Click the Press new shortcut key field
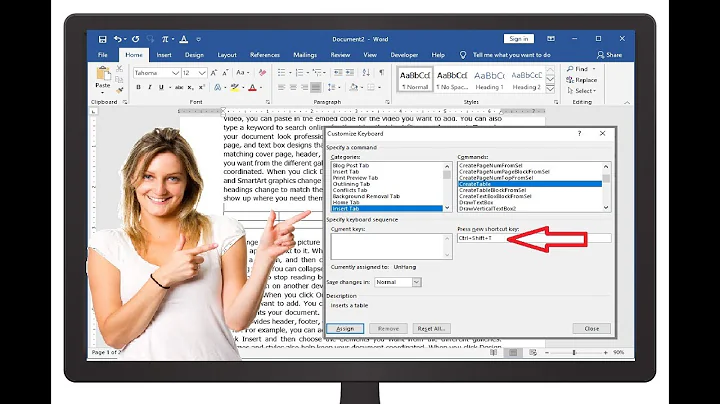 tap(534, 238)
